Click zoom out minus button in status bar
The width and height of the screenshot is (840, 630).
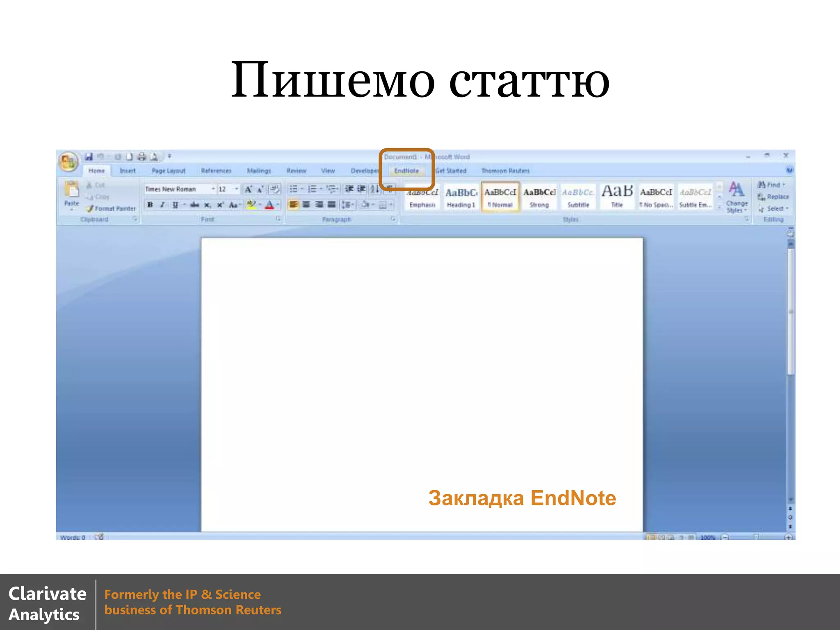[x=725, y=537]
